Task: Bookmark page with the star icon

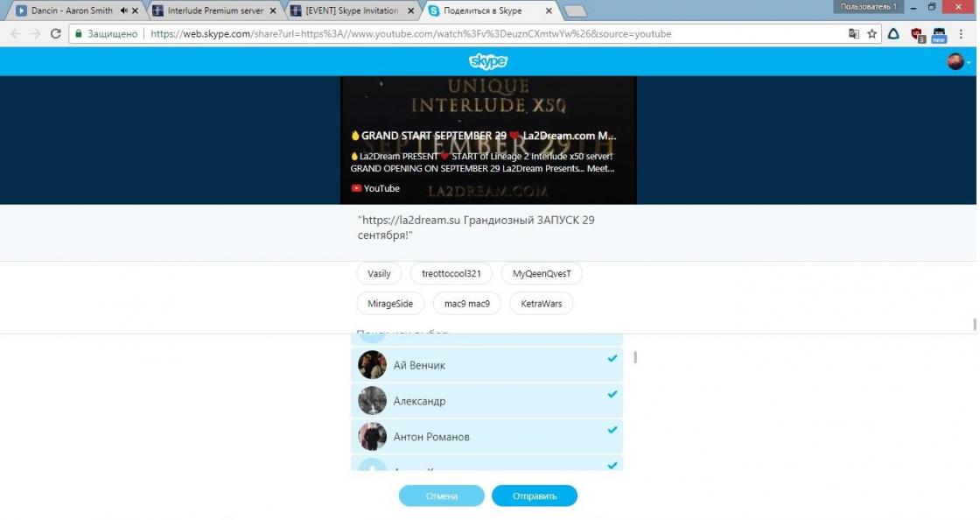Action: pos(871,34)
